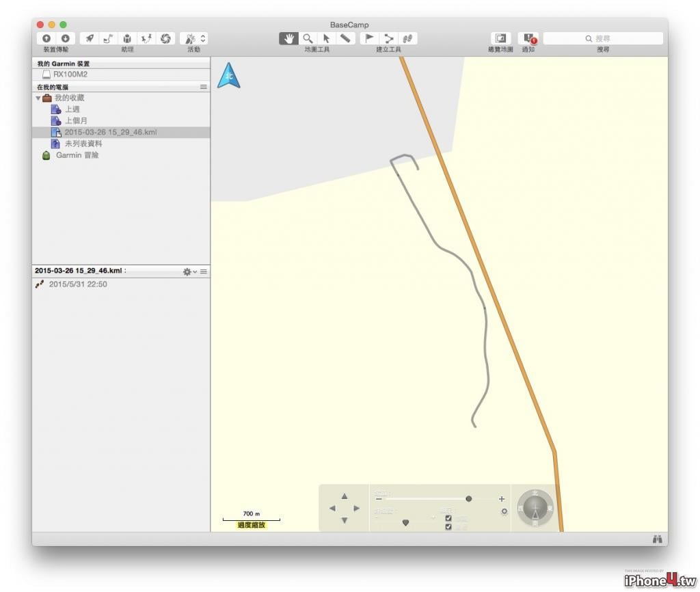Open the overview map (總覽地圖) icon
700x592 pixels.
pos(500,38)
